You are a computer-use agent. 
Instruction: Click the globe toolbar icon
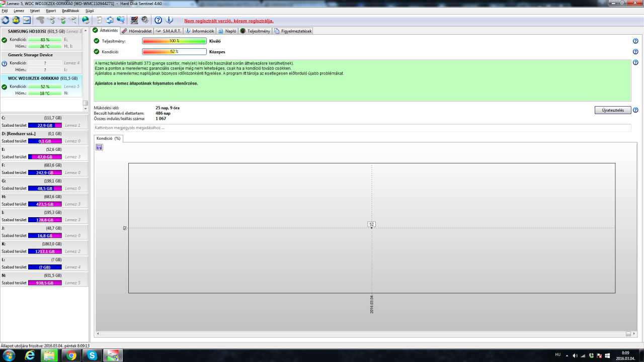click(86, 20)
